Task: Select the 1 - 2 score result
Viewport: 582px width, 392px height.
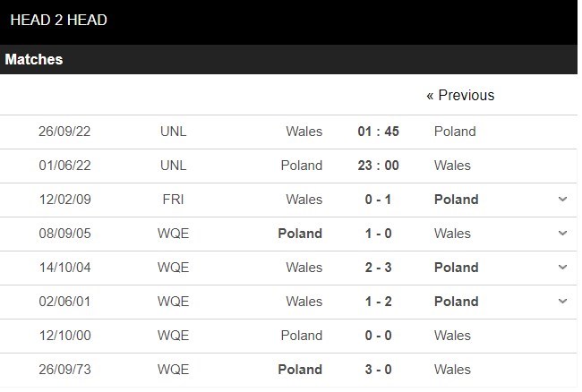Action: tap(378, 302)
